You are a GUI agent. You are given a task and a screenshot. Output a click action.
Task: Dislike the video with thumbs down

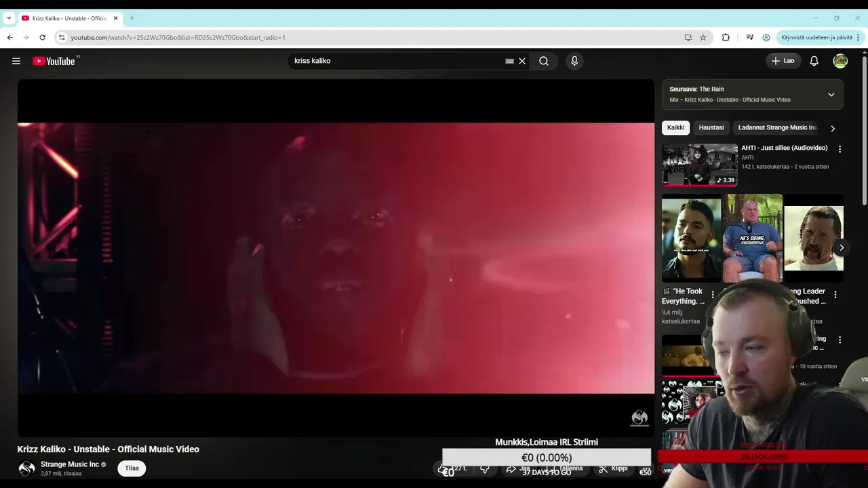pos(485,468)
